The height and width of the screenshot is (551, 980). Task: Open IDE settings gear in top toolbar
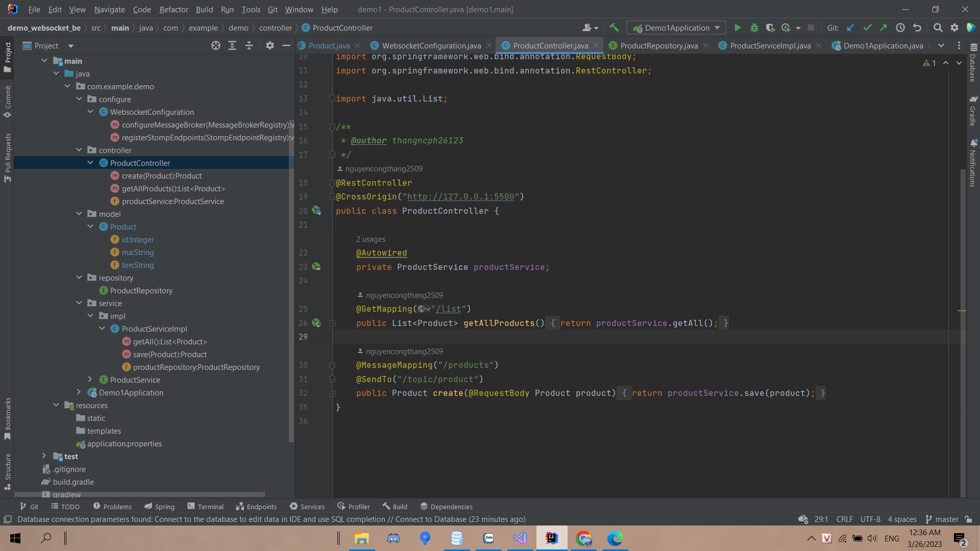point(954,28)
